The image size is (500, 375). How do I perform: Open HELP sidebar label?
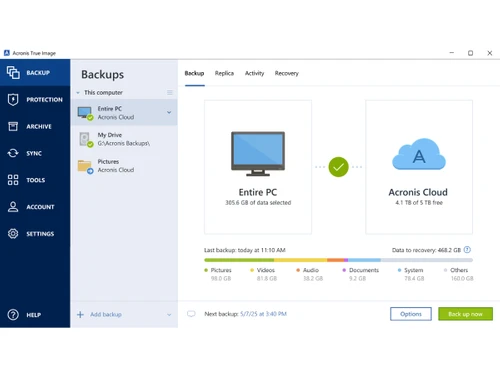point(34,315)
